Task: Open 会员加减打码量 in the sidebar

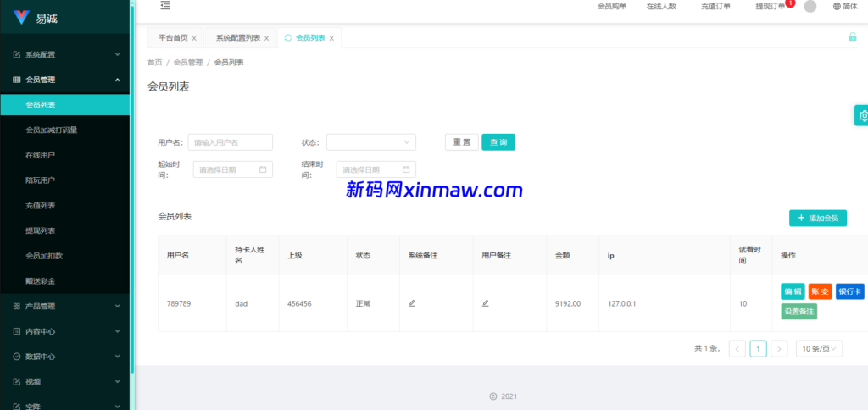Action: 64,130
